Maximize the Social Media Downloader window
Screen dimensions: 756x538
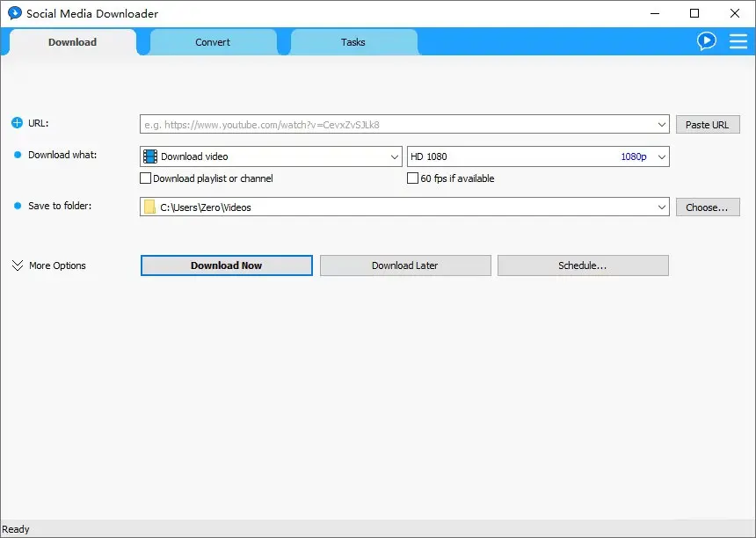coord(694,13)
